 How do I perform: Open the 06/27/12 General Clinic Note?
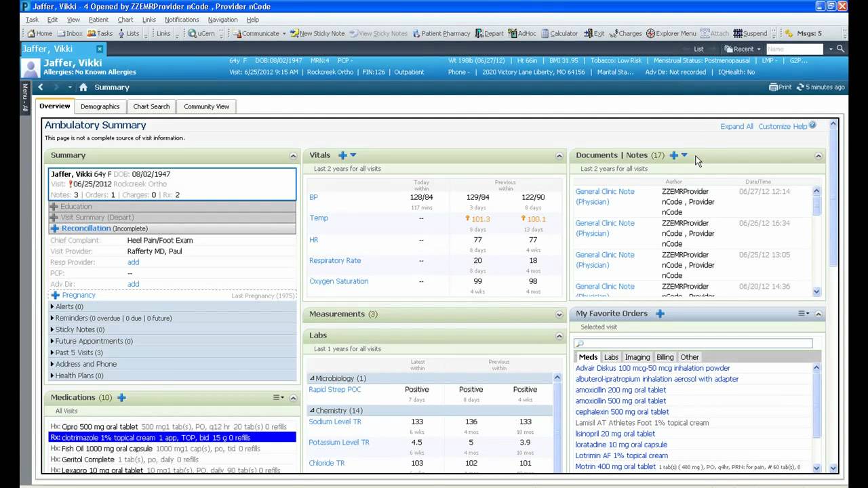[605, 197]
